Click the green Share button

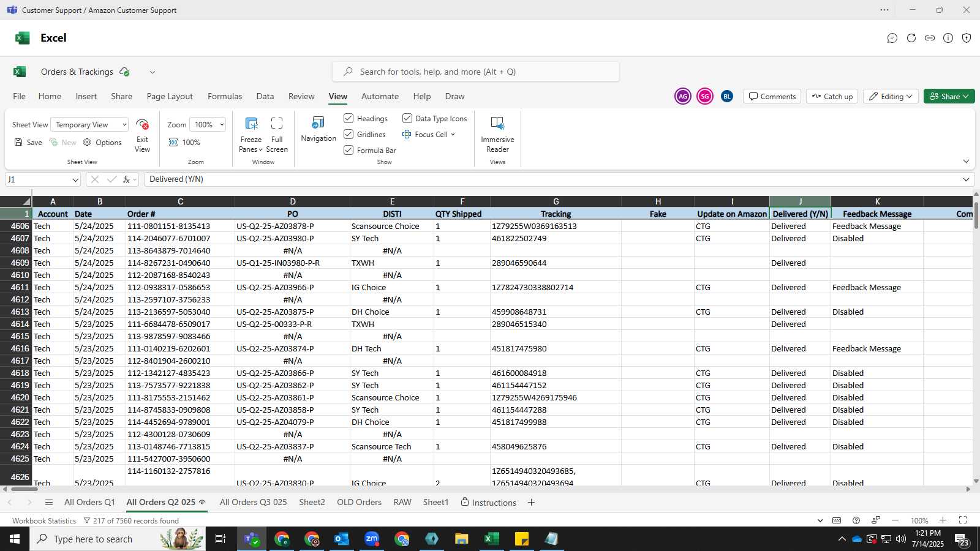click(x=949, y=96)
